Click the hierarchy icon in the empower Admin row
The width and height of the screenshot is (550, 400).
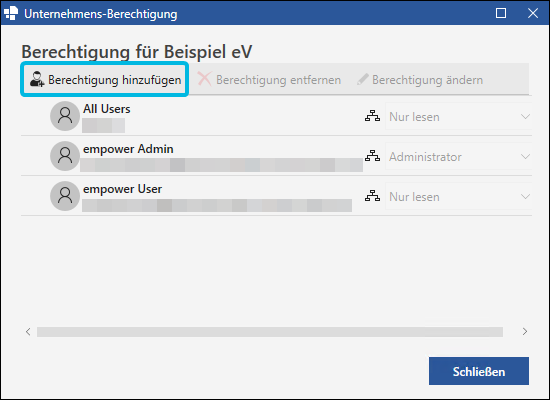pyautogui.click(x=372, y=156)
